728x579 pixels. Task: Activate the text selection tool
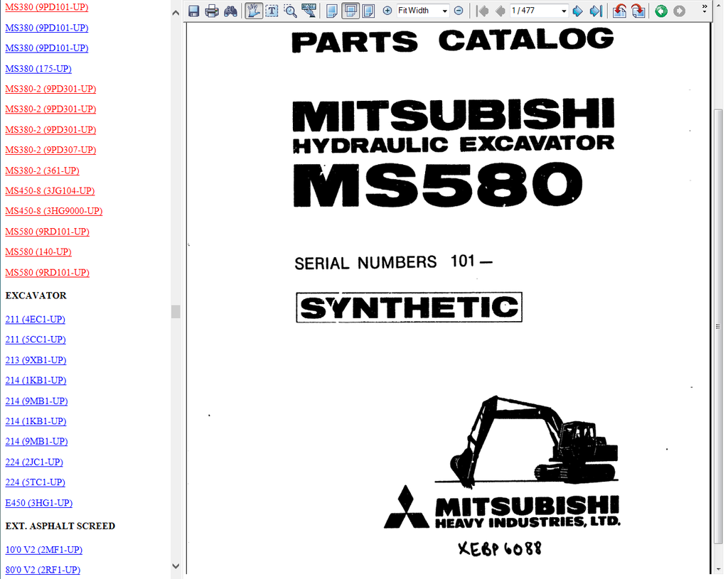(272, 11)
